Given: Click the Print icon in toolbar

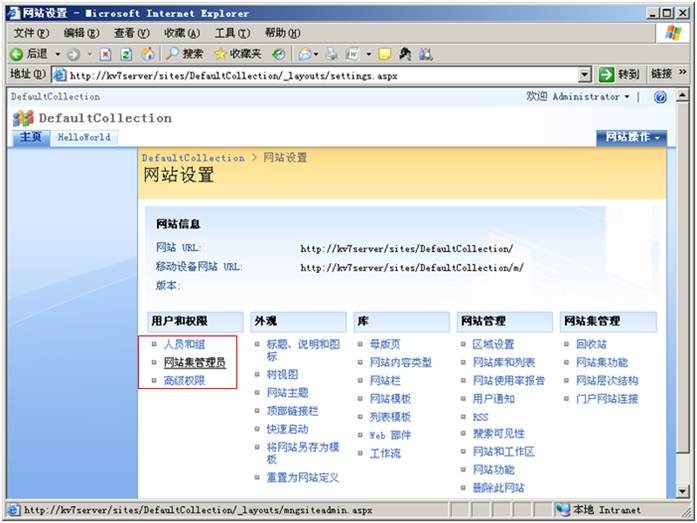Looking at the screenshot, I should click(332, 54).
